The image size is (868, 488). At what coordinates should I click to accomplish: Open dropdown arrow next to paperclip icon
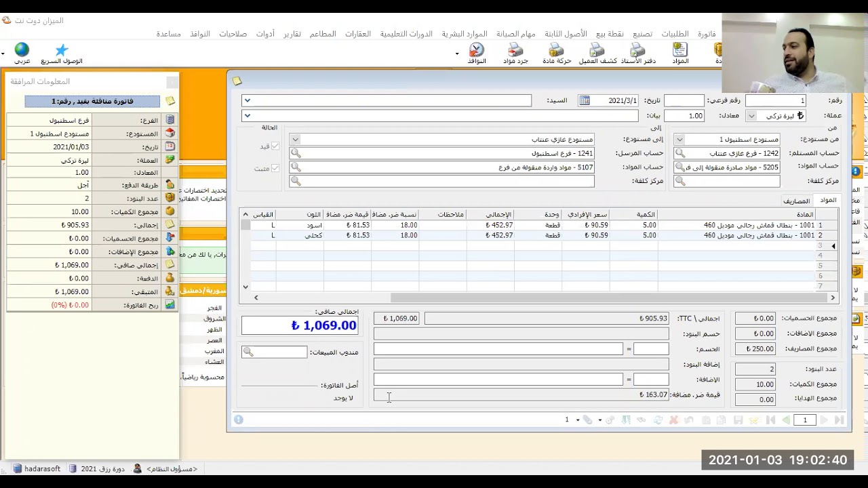click(x=599, y=420)
